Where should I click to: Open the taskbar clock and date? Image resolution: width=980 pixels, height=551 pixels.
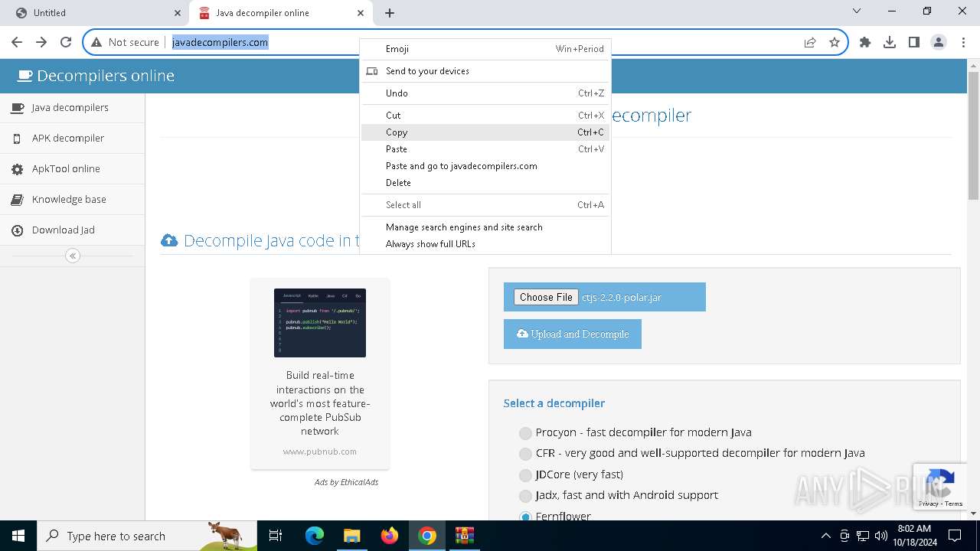click(914, 536)
